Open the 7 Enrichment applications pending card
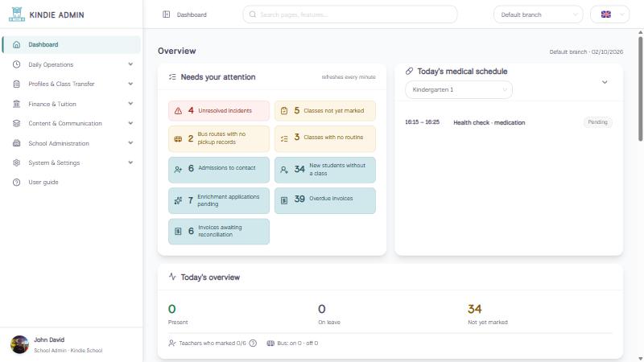 click(x=219, y=200)
